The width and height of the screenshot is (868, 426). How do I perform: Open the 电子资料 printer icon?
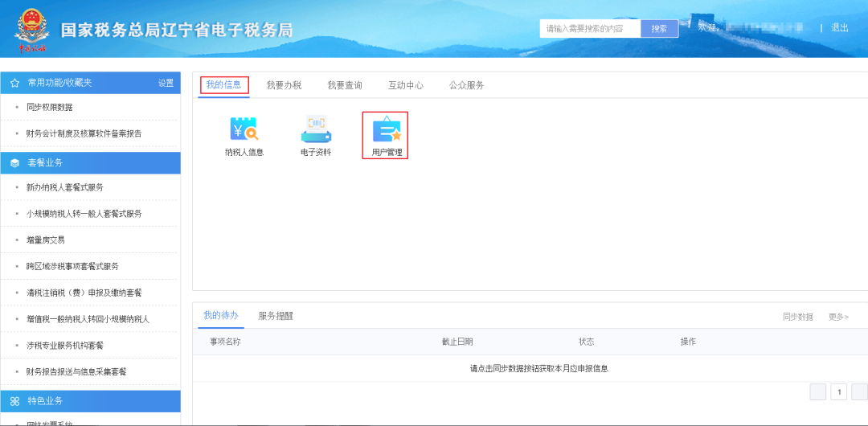tap(316, 129)
